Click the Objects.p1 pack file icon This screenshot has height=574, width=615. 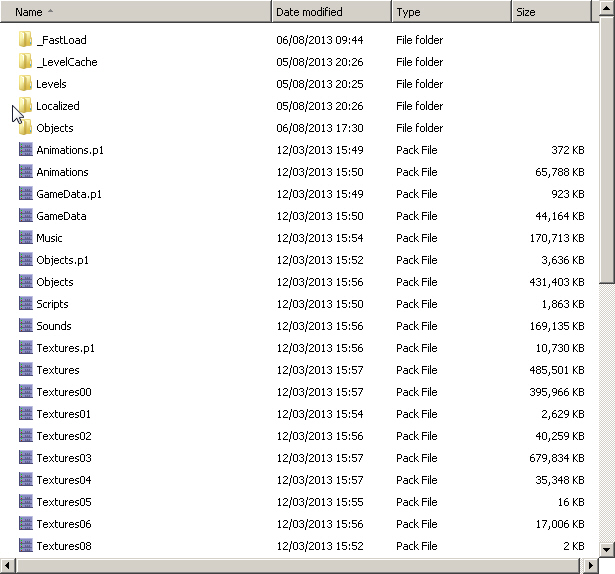coord(25,259)
